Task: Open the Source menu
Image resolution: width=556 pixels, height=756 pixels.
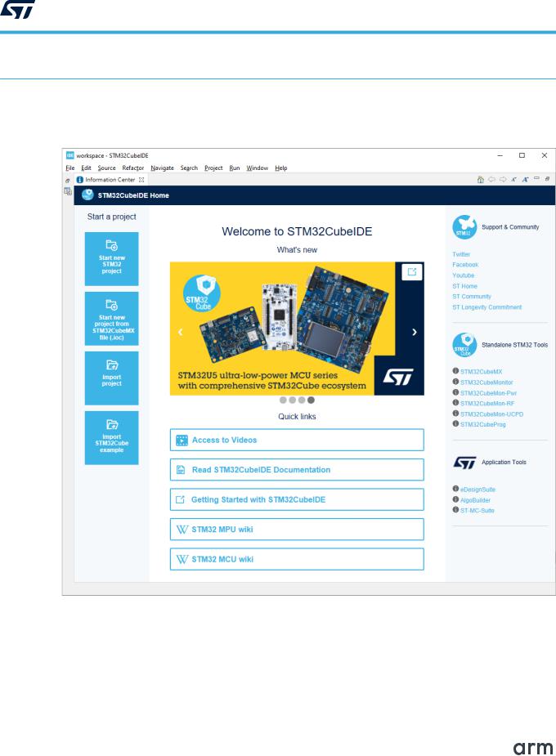Action: pos(106,168)
